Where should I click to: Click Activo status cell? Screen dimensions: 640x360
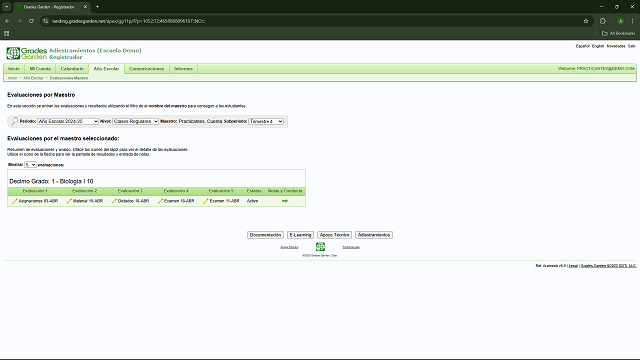pyautogui.click(x=252, y=201)
